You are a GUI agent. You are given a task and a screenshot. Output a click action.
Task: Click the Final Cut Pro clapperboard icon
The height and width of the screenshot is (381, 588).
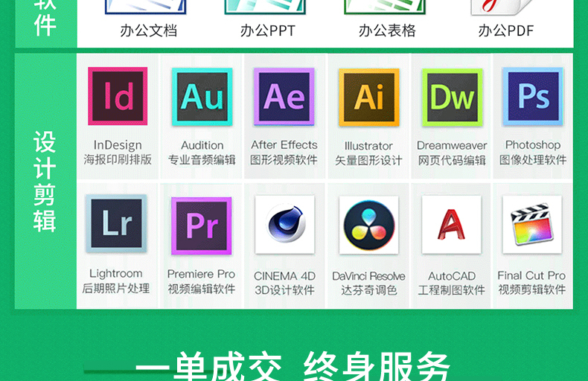[532, 224]
